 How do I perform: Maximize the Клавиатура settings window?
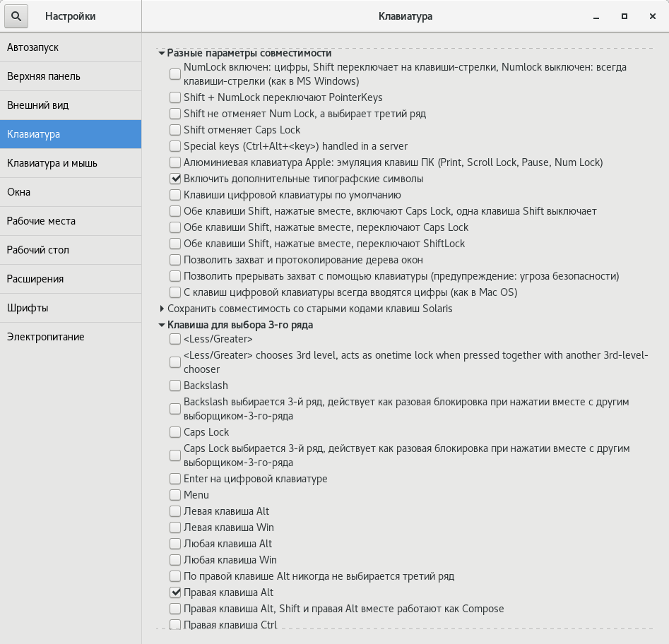click(624, 16)
